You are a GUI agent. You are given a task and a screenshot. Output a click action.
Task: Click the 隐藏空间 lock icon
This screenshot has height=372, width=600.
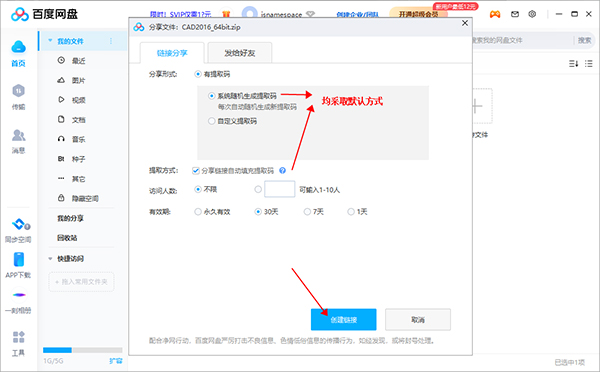61,198
